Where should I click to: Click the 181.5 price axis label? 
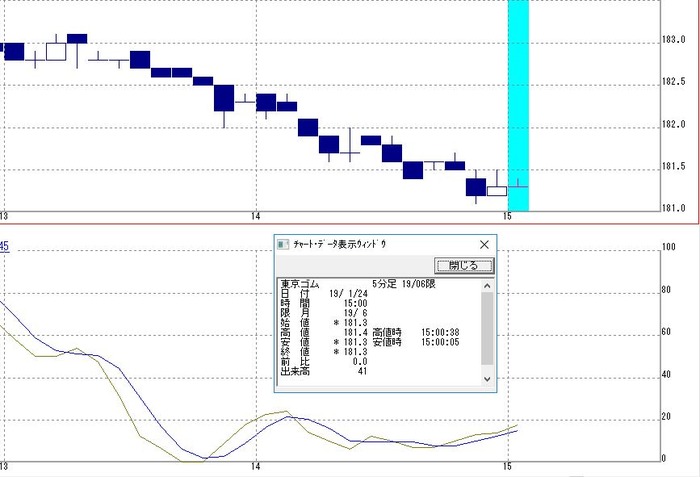coord(674,167)
